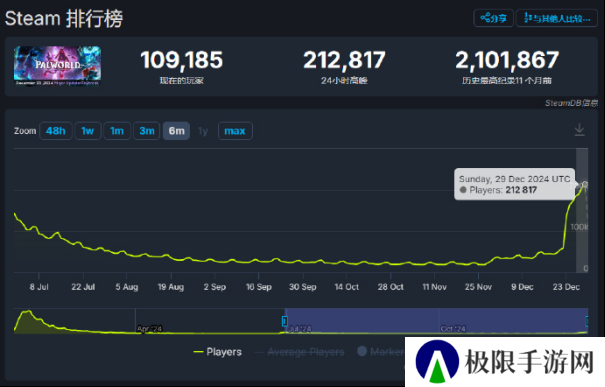Choose the max zoom option
Viewport: 605px width, 387px height.
point(235,131)
